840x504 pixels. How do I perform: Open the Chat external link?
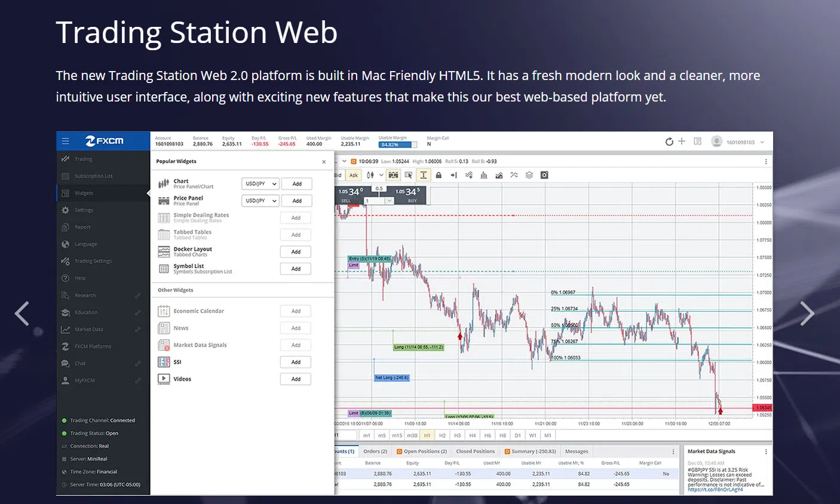138,364
